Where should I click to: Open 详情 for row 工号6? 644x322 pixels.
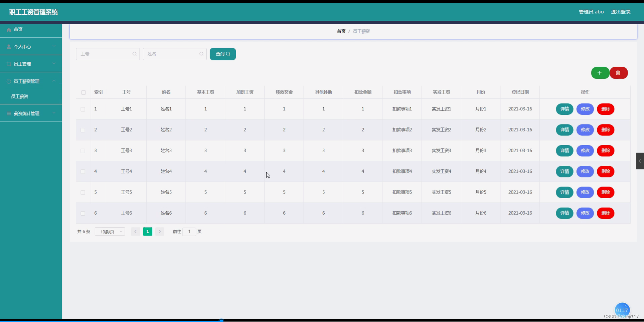(565, 213)
